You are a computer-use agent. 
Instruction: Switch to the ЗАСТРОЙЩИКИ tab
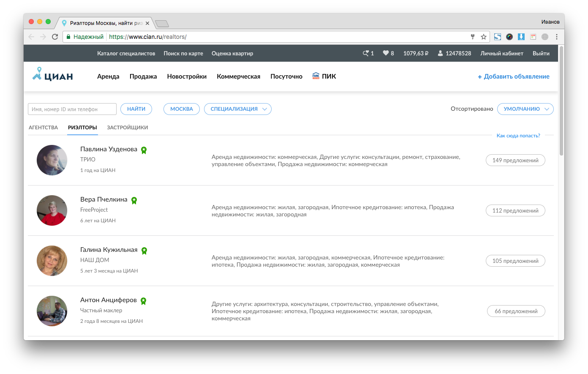[128, 127]
